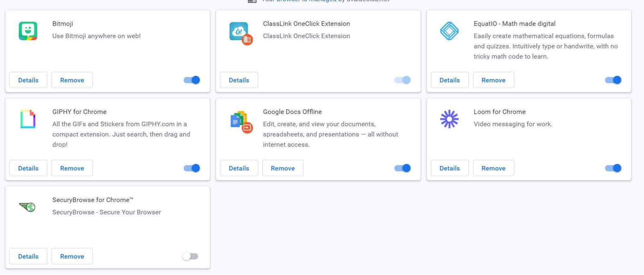The height and width of the screenshot is (275, 644).
Task: Click the SecuryBrowse winged globe icon
Action: pyautogui.click(x=28, y=207)
